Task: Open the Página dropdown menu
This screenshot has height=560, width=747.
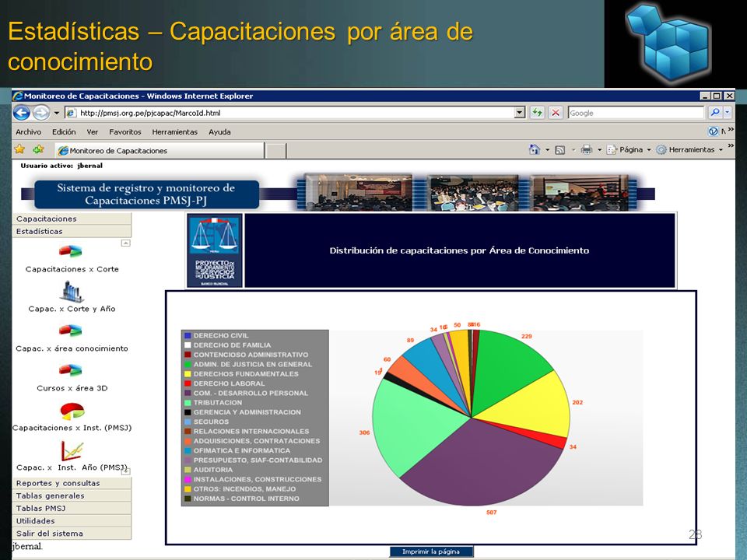Action: coord(629,149)
